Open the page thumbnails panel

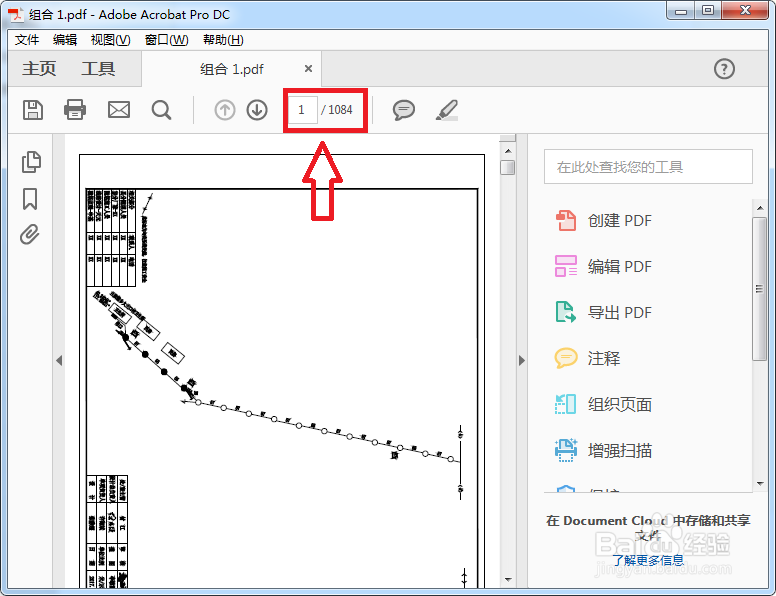pos(31,162)
